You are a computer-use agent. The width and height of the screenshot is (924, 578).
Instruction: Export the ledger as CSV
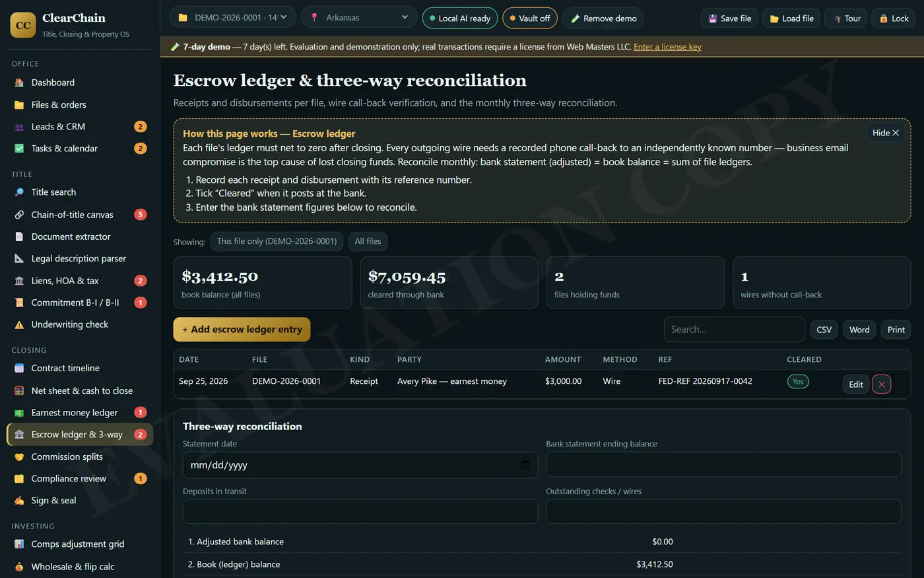click(824, 330)
